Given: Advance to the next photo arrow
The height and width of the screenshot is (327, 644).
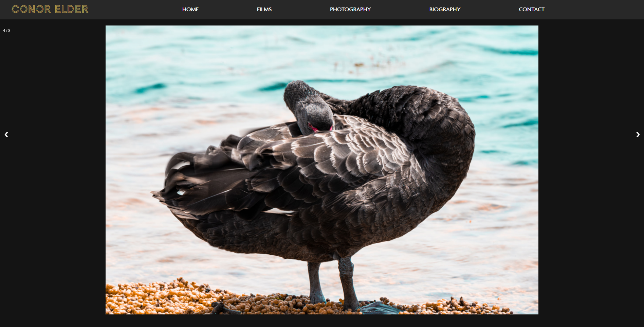Looking at the screenshot, I should (638, 135).
